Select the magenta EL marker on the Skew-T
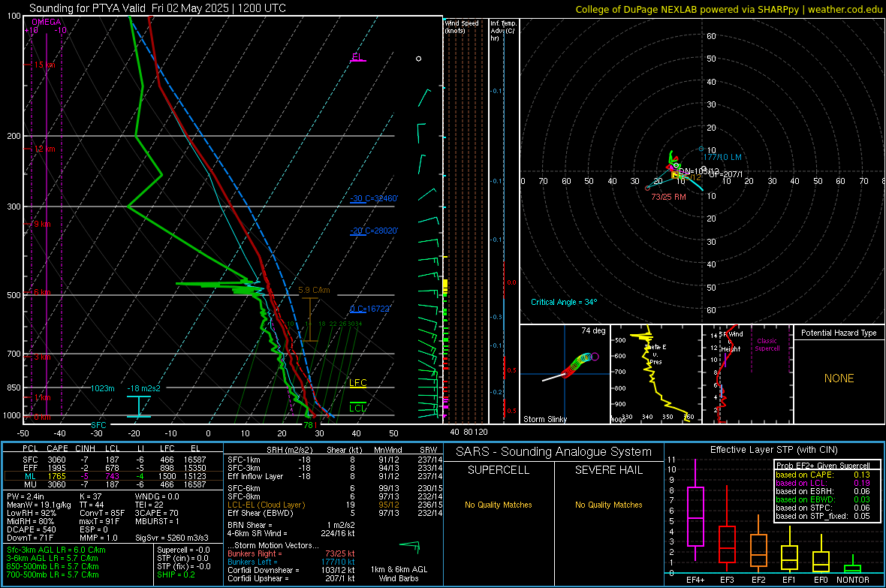 click(357, 56)
